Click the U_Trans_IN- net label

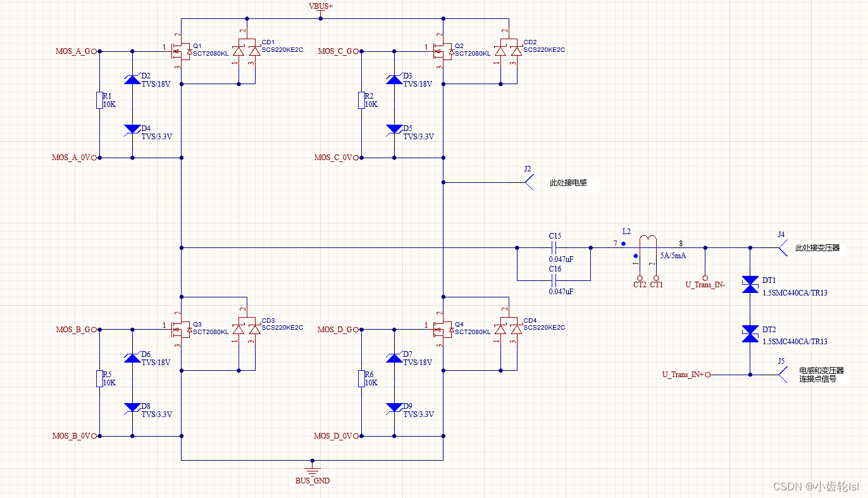[x=705, y=285]
